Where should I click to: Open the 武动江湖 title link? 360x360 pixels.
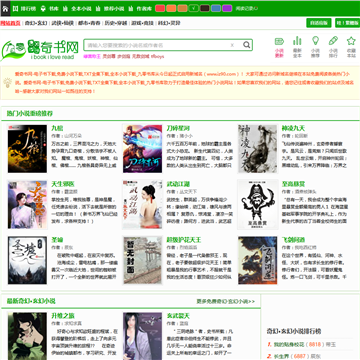pos(178,184)
